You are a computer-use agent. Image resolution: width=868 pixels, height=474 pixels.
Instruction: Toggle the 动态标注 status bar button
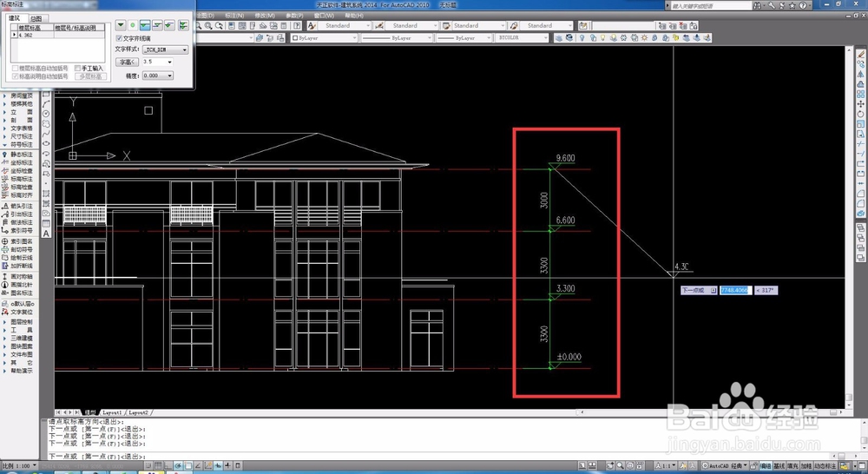pyautogui.click(x=825, y=466)
